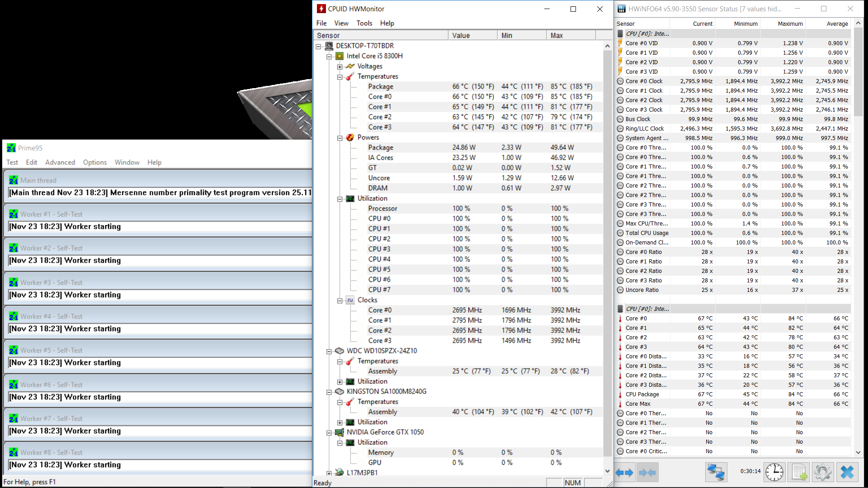This screenshot has height=488, width=868.
Task: Click the hard drive icon beside WDC WD10SPZX-24Z10
Action: [x=340, y=351]
